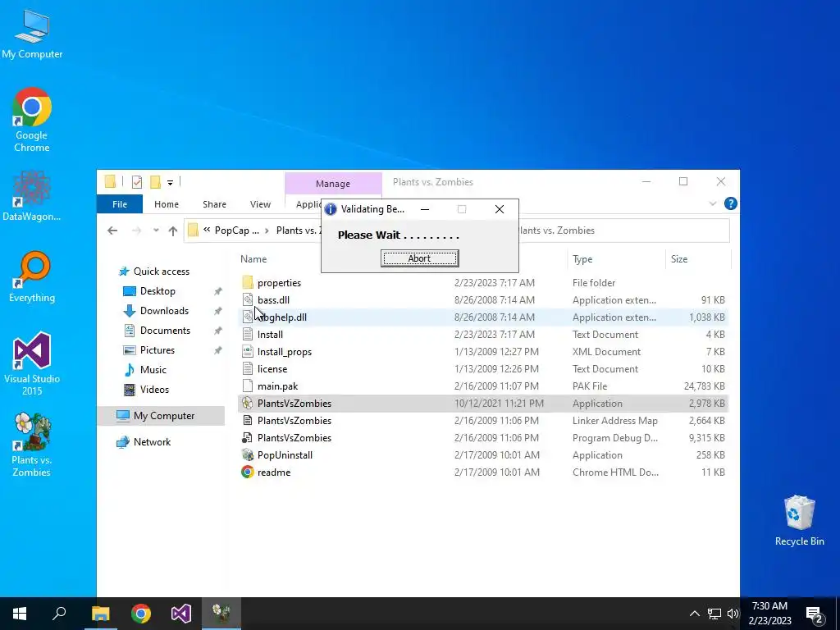Open Visual Studio from the taskbar
Screen dimensions: 840x630
181,614
